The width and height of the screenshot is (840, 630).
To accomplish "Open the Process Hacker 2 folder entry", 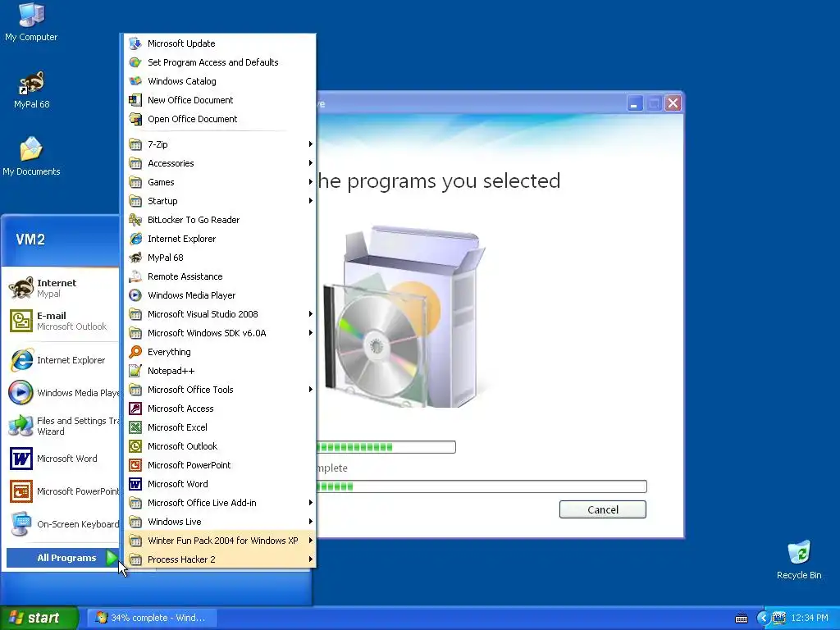I will click(220, 559).
